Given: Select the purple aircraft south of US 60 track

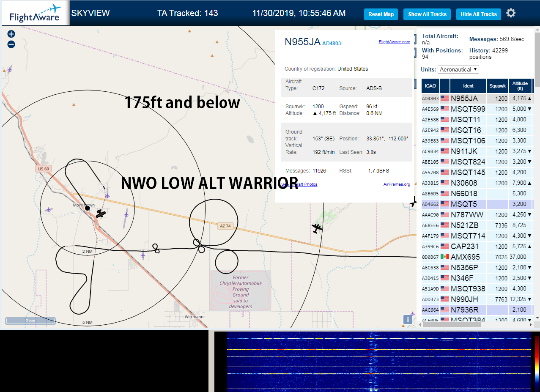Looking at the screenshot, I should [143, 255].
